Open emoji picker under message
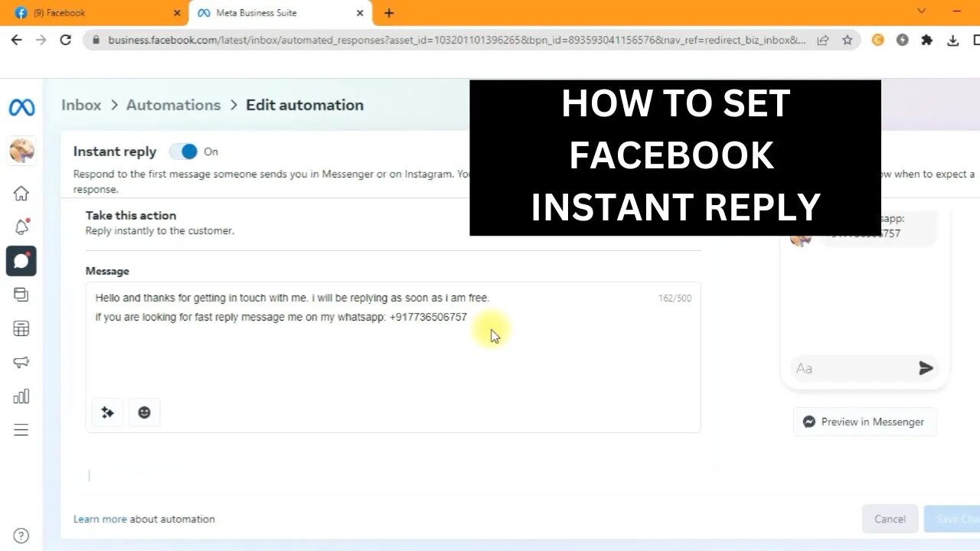This screenshot has height=551, width=980. pyautogui.click(x=144, y=412)
